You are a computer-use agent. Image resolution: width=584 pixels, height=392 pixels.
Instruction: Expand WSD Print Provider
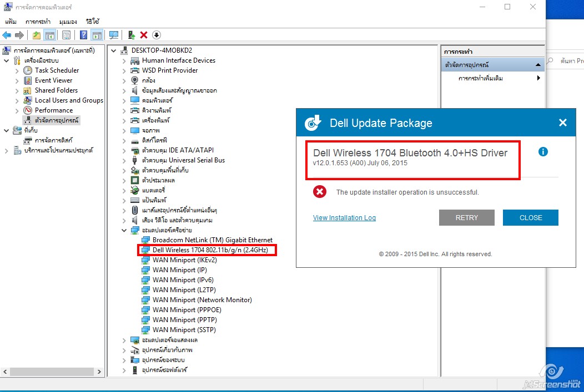[124, 70]
